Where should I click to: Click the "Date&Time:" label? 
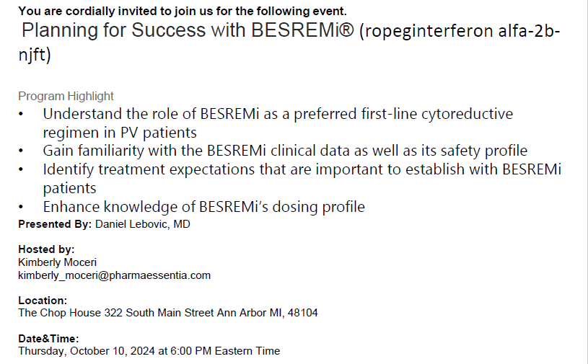(x=48, y=339)
